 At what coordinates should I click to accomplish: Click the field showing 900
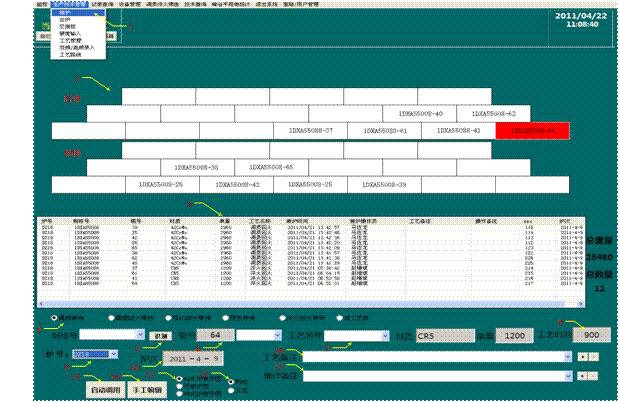(590, 336)
